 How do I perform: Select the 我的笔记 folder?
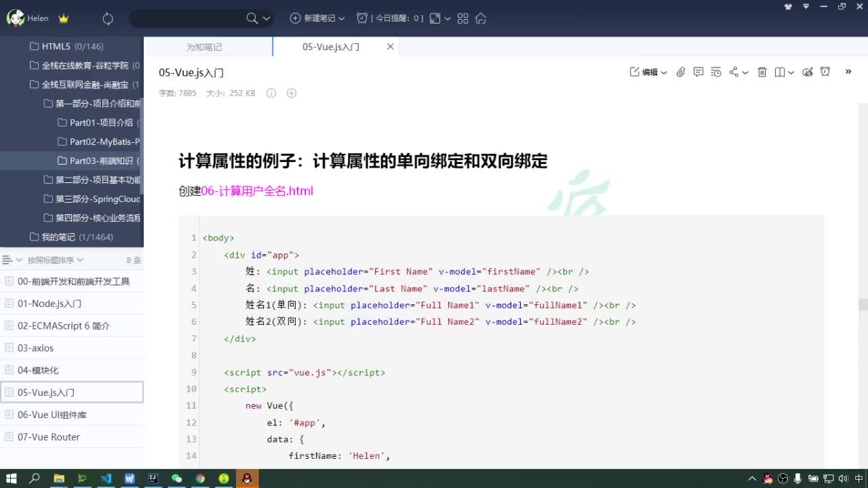pos(72,237)
